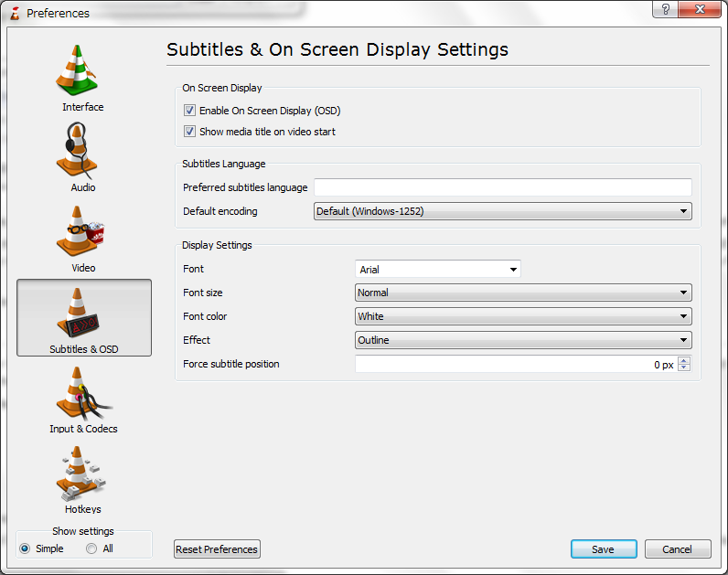Choose the Simple show settings radio button
This screenshot has height=575, width=728.
click(26, 548)
